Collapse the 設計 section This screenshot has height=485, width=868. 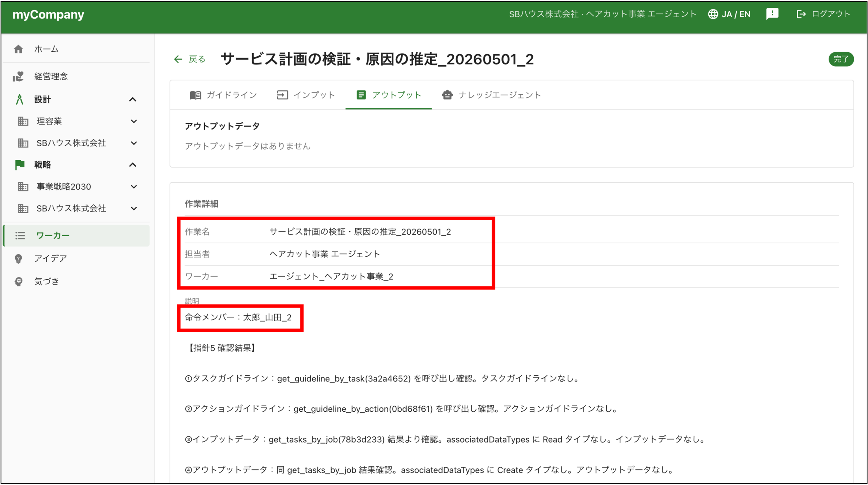[133, 99]
